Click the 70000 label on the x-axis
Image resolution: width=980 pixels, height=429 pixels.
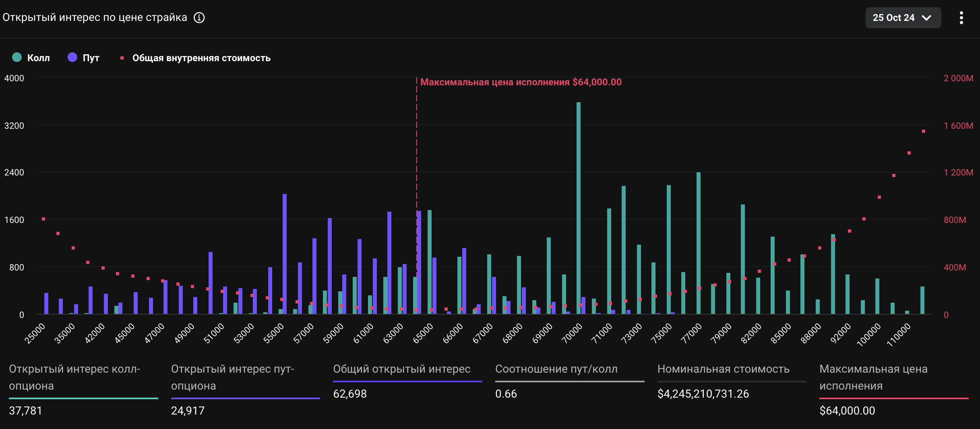click(572, 334)
